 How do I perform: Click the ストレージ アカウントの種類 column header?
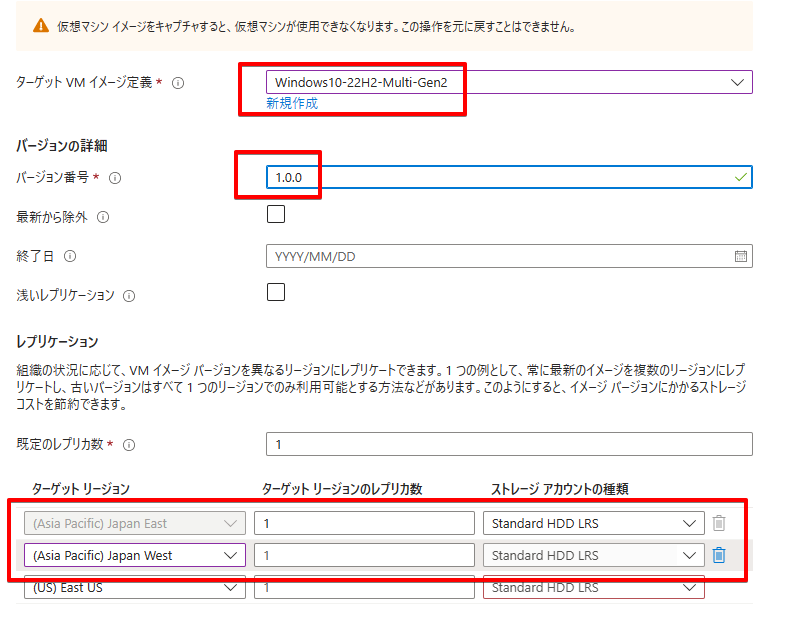[559, 489]
